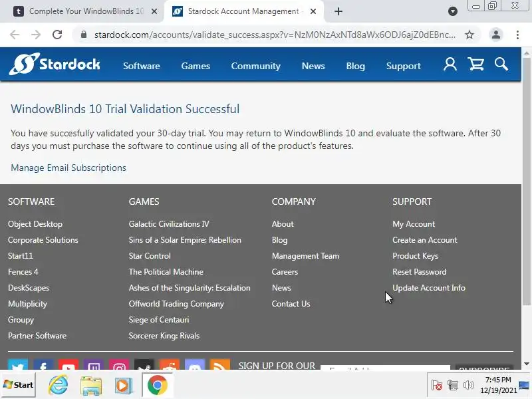The height and width of the screenshot is (399, 532).
Task: Close the Complete Your WindowBlinds tab
Action: [x=154, y=11]
